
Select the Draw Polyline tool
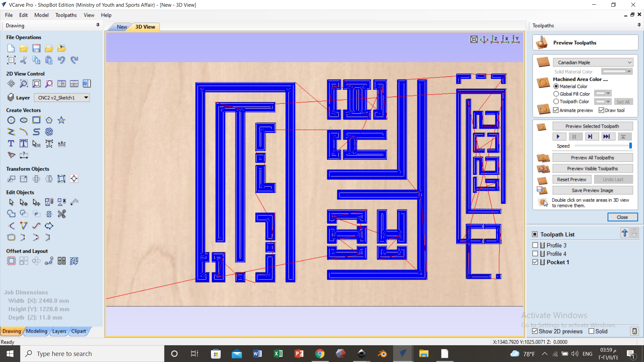coord(11,132)
